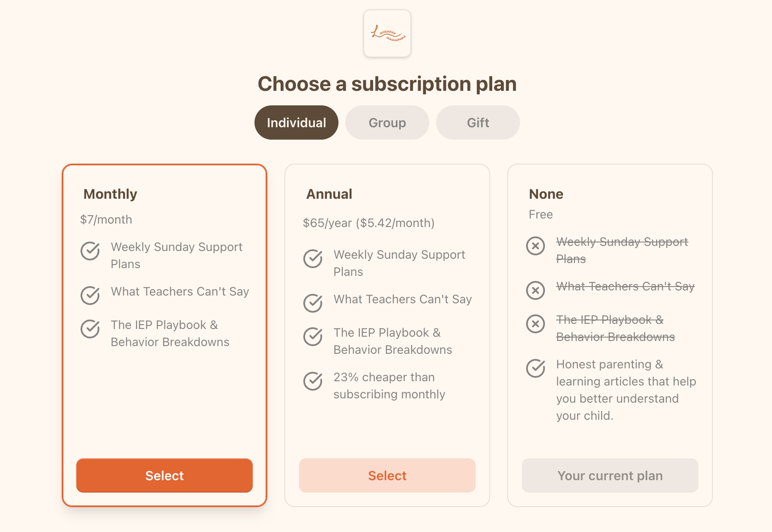Open the Gift subscription tab
Viewport: 772px width, 532px height.
coord(478,123)
